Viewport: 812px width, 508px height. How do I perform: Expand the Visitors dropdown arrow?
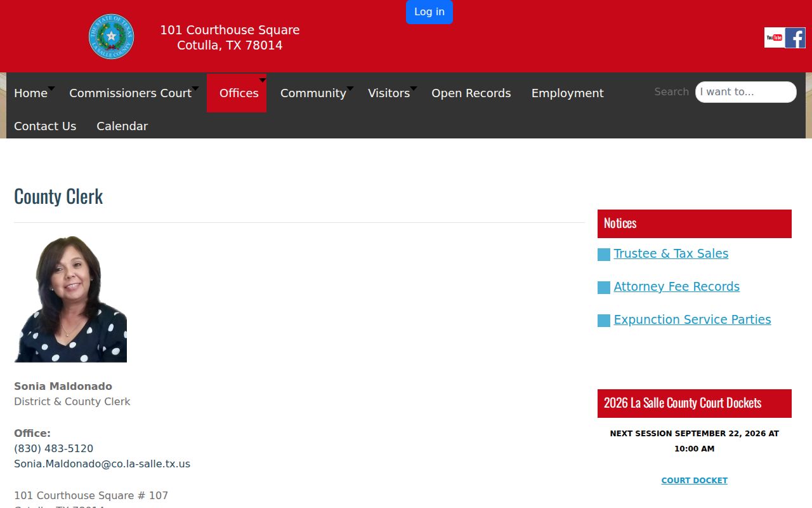(414, 88)
